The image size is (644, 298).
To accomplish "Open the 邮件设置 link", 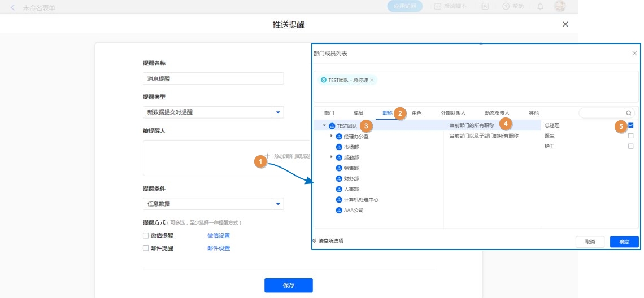I will click(x=219, y=248).
